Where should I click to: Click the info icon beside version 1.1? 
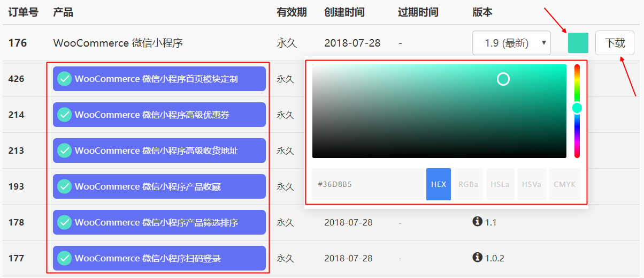pyautogui.click(x=478, y=221)
